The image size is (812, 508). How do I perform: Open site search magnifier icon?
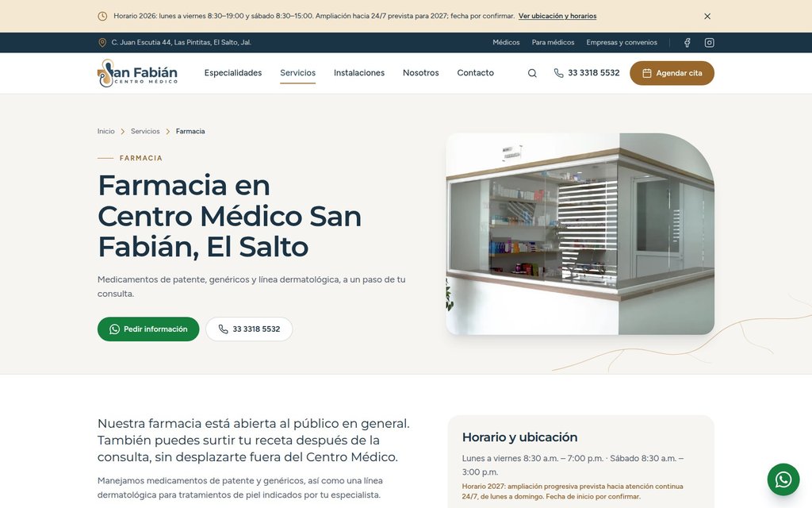tap(532, 73)
